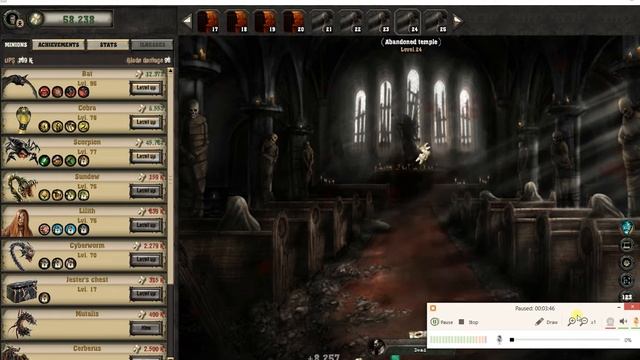Click the coin icon beside 58.238
Screen dimensions: 640x360
point(36,19)
